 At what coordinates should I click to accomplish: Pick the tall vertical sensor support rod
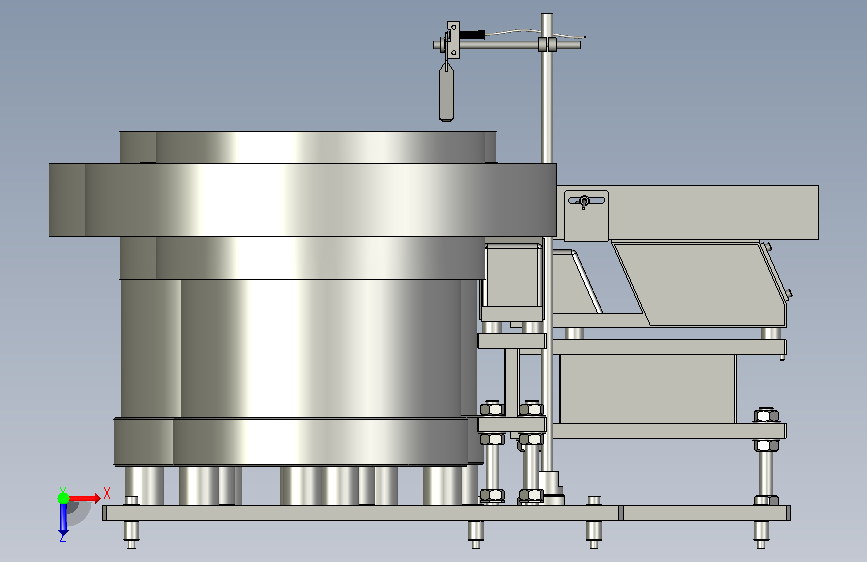coord(547,243)
